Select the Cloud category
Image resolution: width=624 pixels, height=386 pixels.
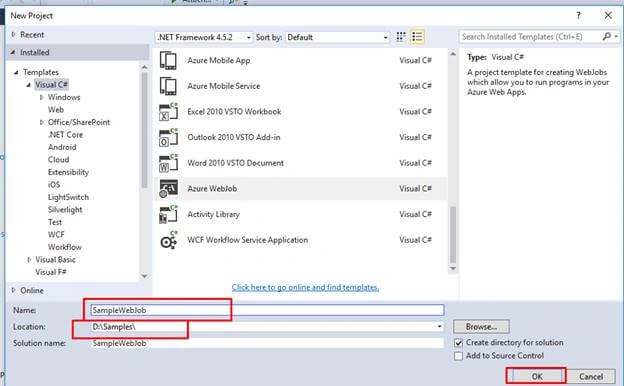click(58, 160)
